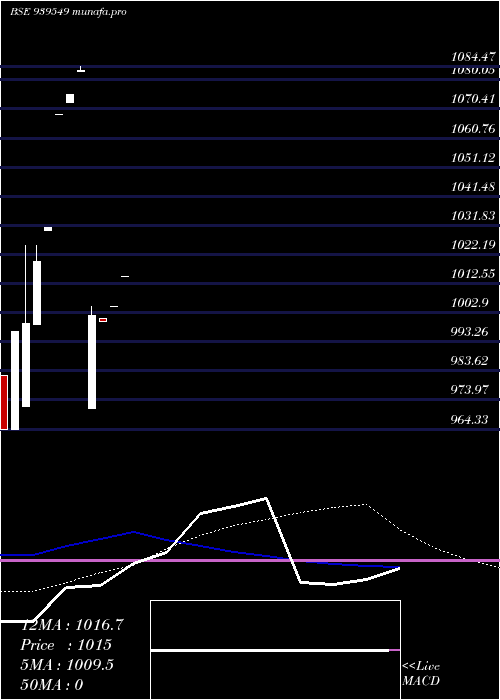Image resolution: width=500 pixels, height=700 pixels.
Task: Click the 'Price : 1015' readout
Action: (x=66, y=645)
